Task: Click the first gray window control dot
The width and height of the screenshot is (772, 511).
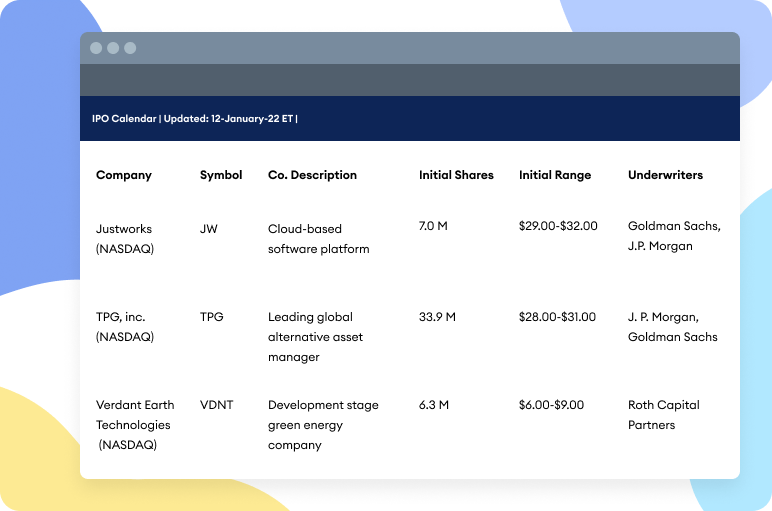Action: [x=96, y=48]
